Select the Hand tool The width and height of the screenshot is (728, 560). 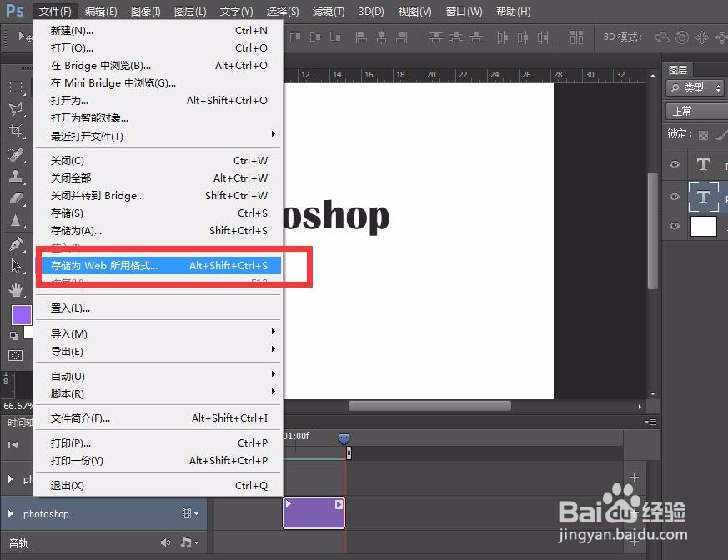(x=16, y=291)
